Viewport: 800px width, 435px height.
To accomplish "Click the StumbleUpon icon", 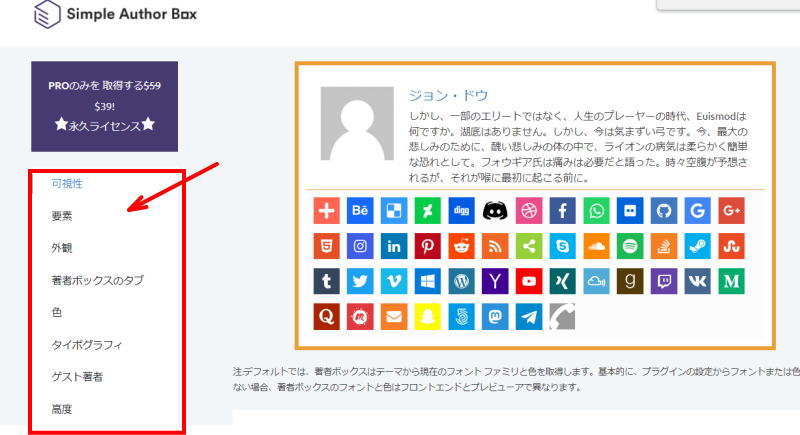I will click(731, 246).
